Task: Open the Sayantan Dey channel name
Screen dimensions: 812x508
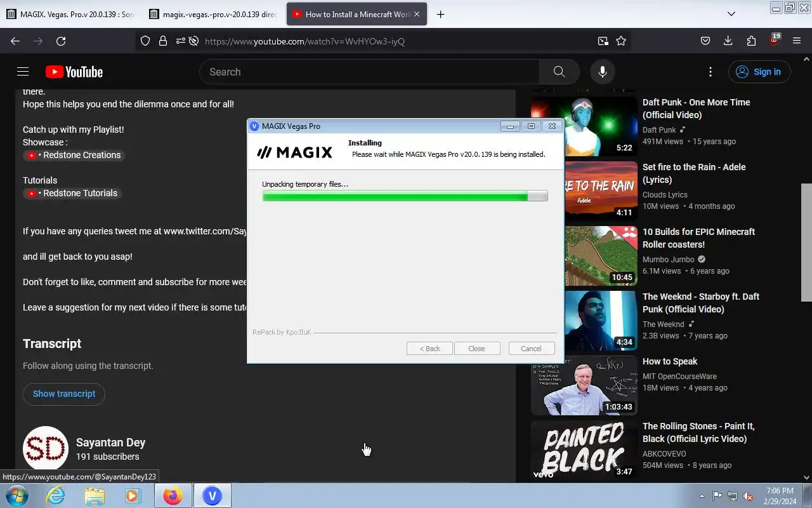Action: (110, 443)
